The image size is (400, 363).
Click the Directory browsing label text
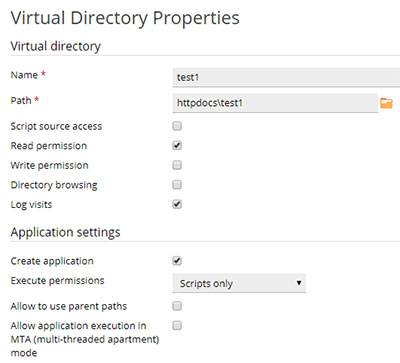(54, 185)
